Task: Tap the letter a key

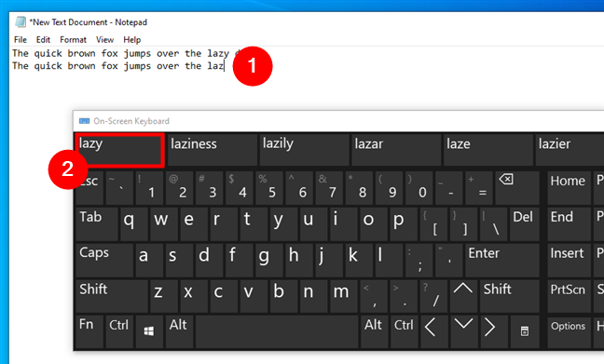Action: pos(149,260)
